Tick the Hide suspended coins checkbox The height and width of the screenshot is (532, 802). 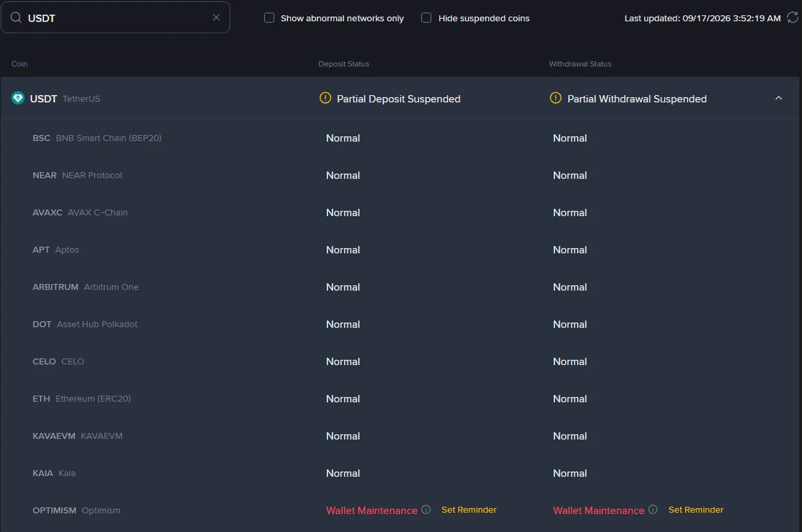tap(427, 18)
